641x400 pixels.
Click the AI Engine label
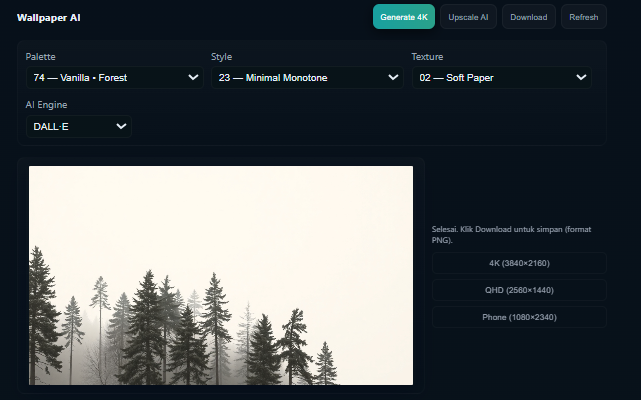pyautogui.click(x=46, y=105)
